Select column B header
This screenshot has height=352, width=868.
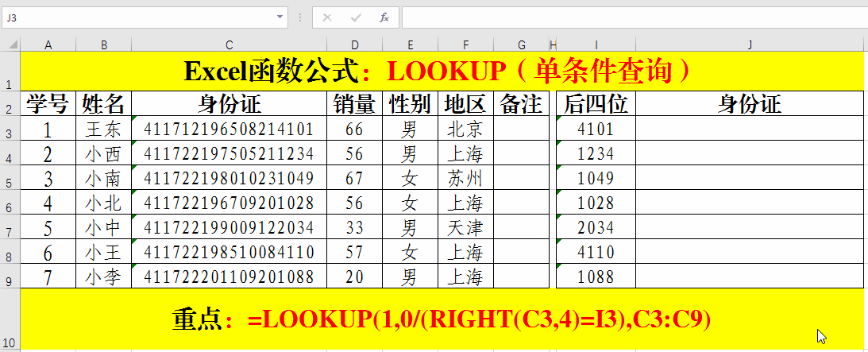(103, 44)
